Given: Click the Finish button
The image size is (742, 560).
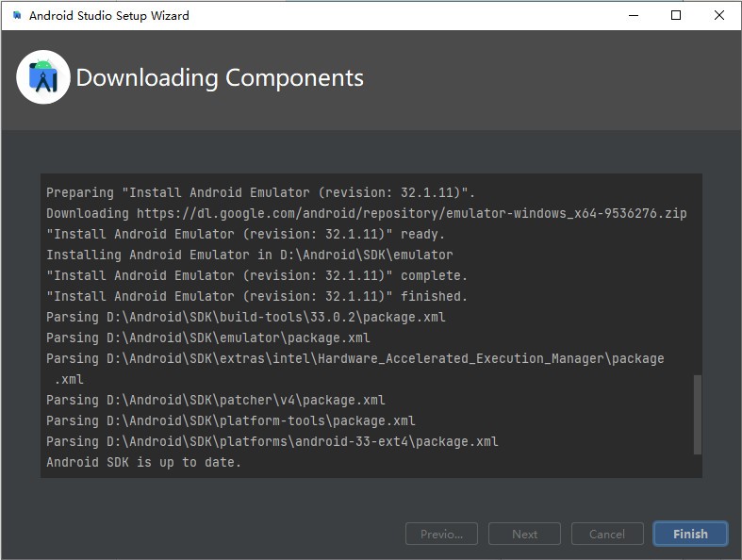Looking at the screenshot, I should pyautogui.click(x=690, y=534).
